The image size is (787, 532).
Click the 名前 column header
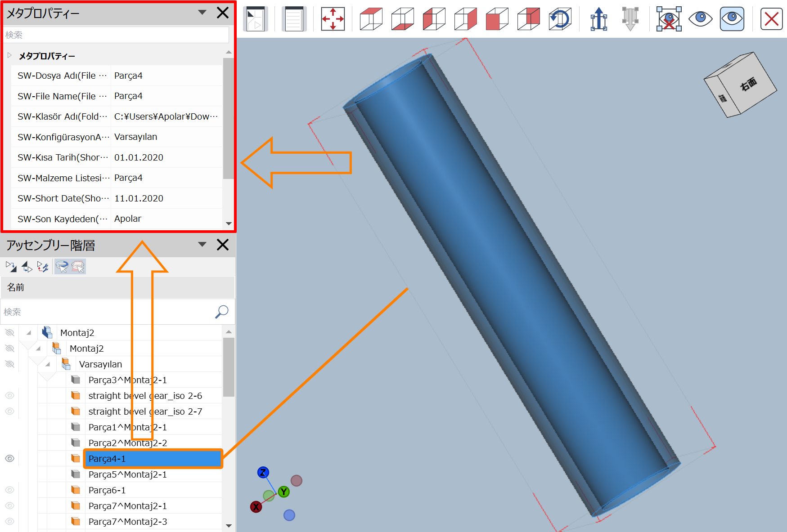[117, 287]
